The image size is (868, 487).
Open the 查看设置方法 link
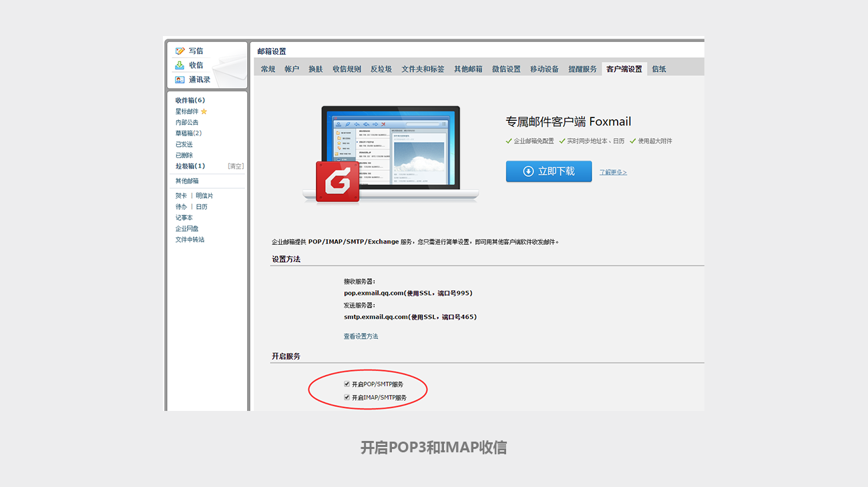click(361, 336)
